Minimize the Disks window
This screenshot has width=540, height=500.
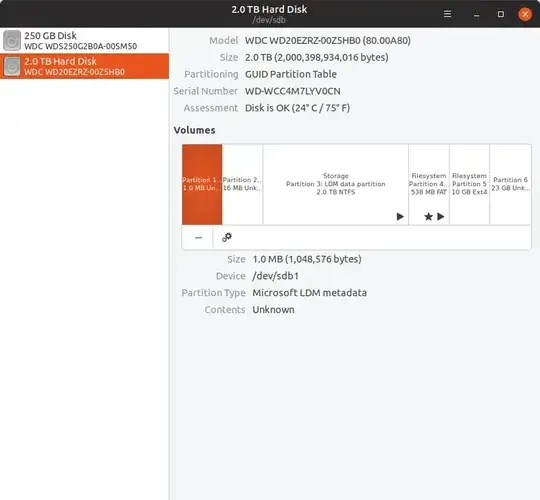point(476,14)
